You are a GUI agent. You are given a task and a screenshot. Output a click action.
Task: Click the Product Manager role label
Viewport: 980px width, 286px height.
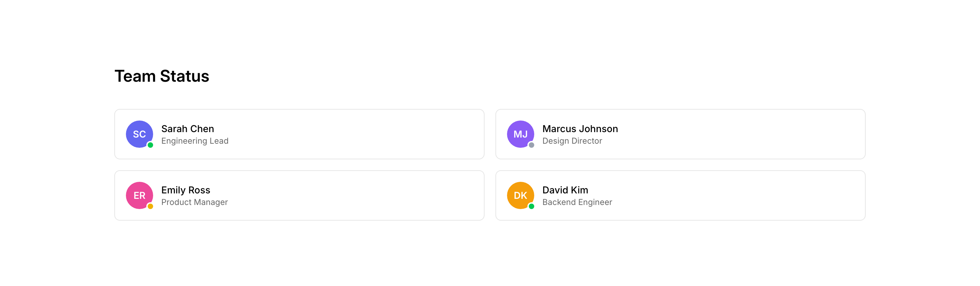click(x=194, y=202)
